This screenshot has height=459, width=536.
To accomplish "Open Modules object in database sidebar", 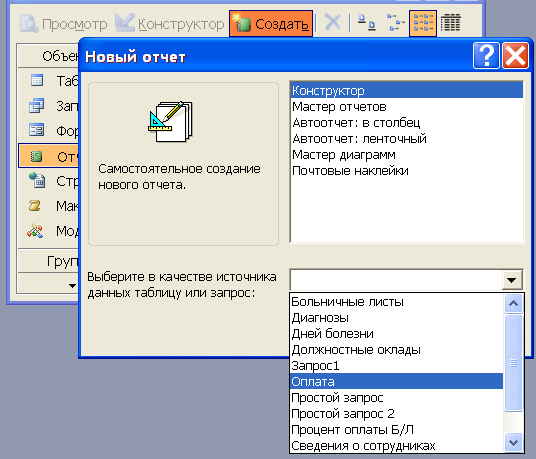I will click(49, 231).
